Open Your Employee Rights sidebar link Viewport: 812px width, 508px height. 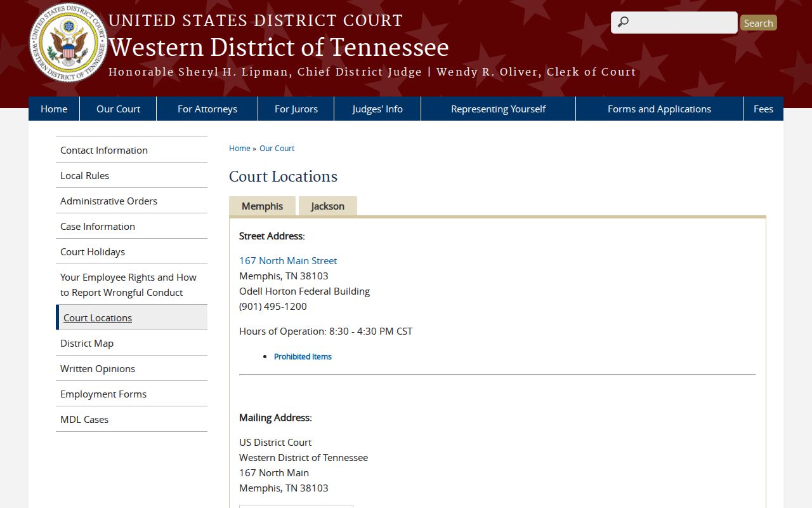(131, 284)
